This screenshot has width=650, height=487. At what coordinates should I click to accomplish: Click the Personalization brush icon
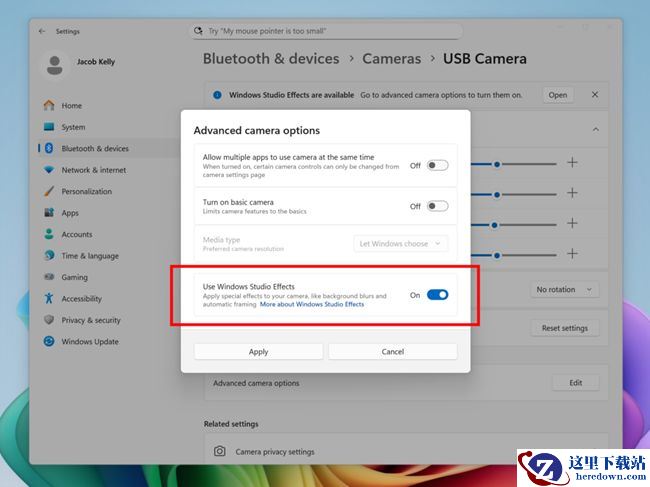pyautogui.click(x=49, y=191)
